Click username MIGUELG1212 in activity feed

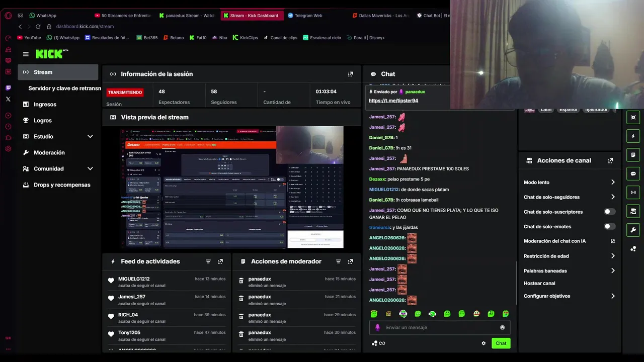coord(134,279)
